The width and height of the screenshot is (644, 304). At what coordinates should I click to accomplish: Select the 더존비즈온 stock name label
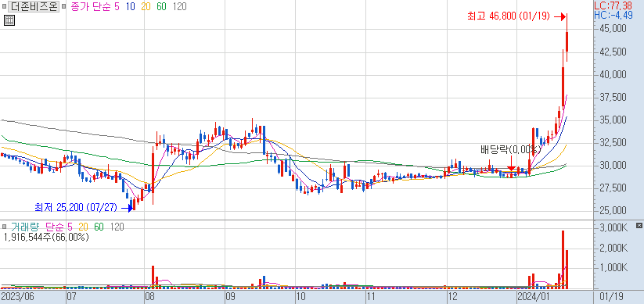tap(34, 6)
